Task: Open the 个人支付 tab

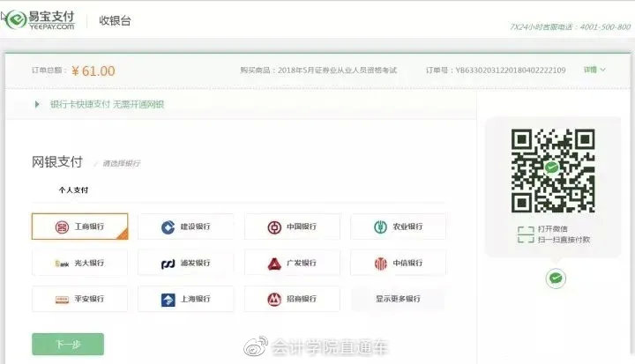Action: click(x=73, y=189)
